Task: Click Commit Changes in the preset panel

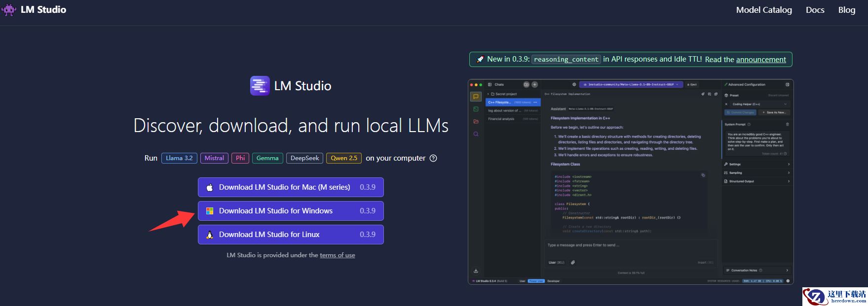Action: 740,112
